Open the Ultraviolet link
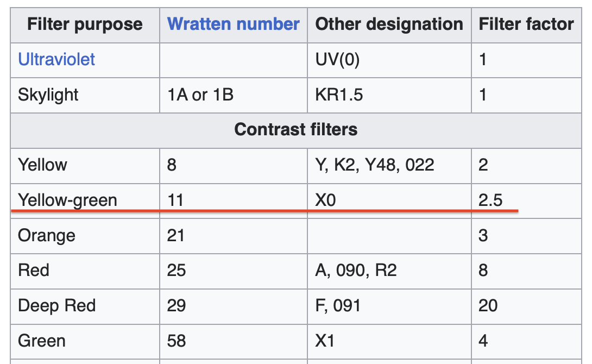The image size is (592, 364). click(56, 60)
